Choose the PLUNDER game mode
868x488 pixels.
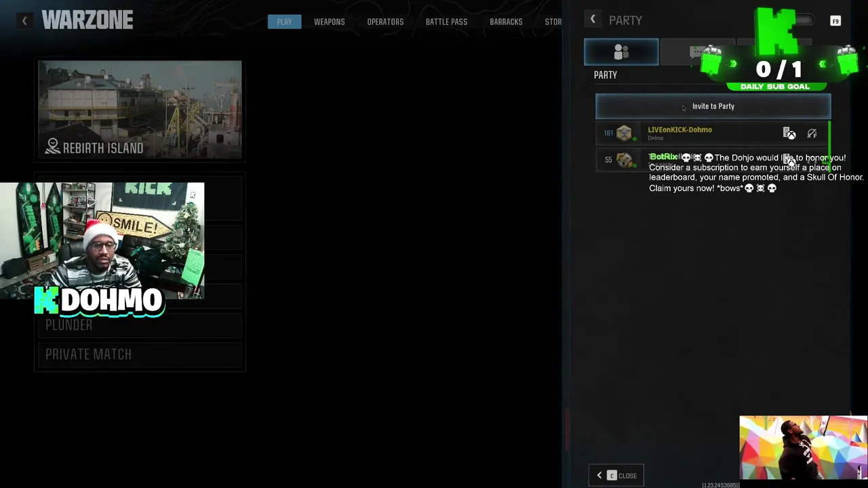140,325
